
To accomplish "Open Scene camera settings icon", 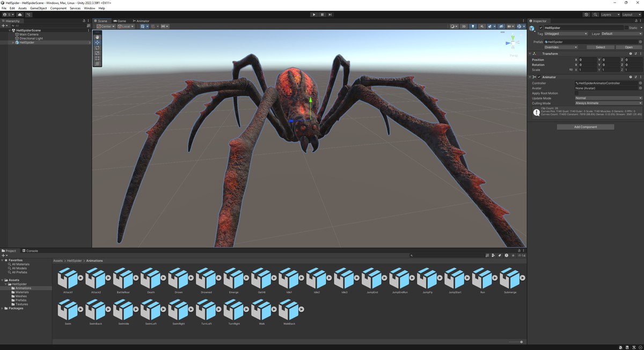I will (x=510, y=26).
